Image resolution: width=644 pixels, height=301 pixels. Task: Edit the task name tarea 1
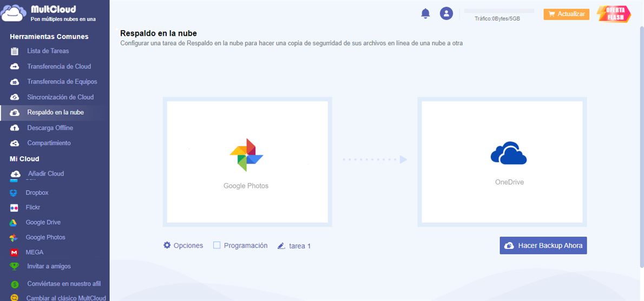300,246
